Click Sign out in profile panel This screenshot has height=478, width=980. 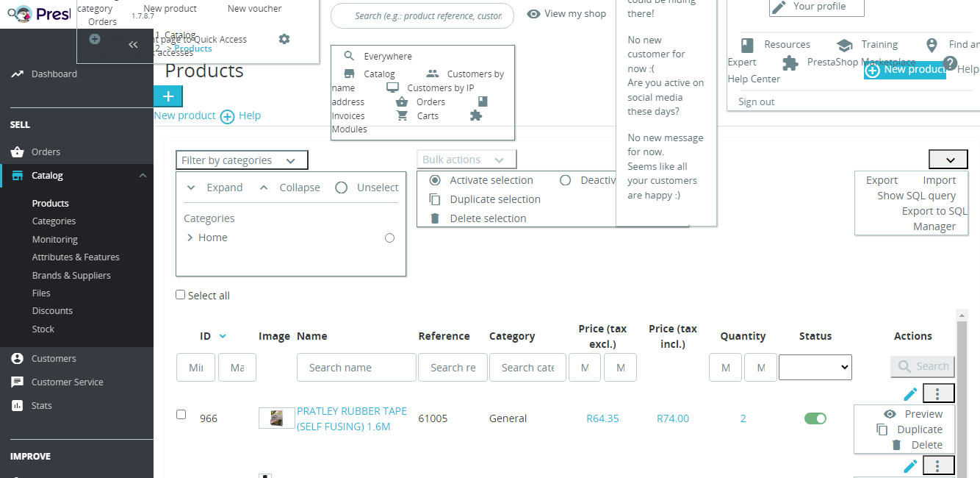click(x=756, y=101)
